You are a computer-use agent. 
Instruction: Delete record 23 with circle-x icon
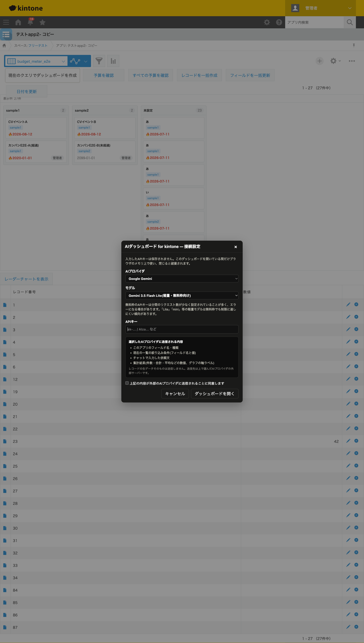(x=356, y=441)
